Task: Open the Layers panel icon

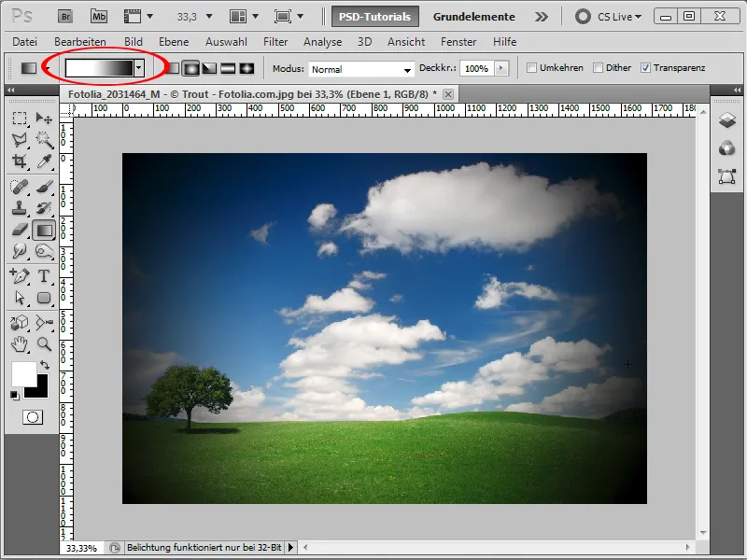Action: pos(727,120)
